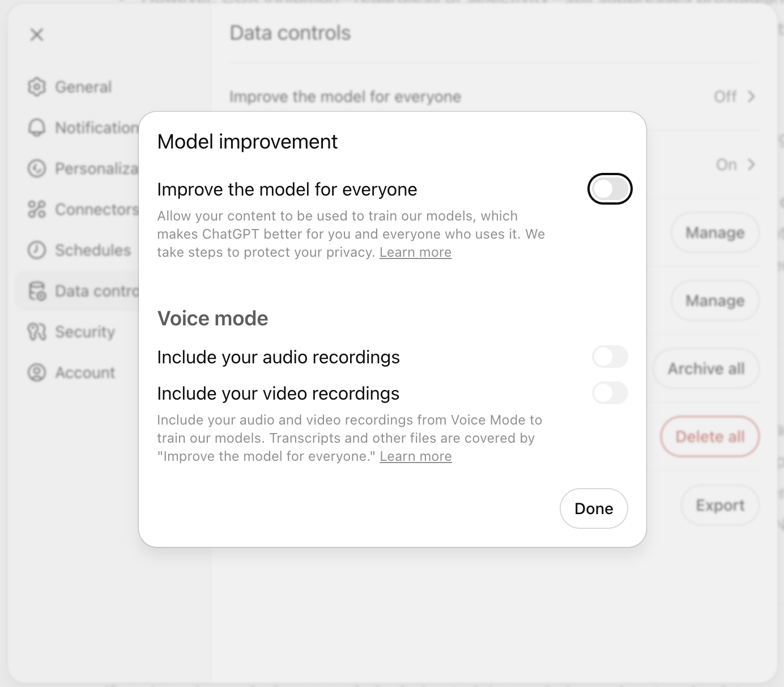Expand the Off chevron for model improvement

point(751,96)
